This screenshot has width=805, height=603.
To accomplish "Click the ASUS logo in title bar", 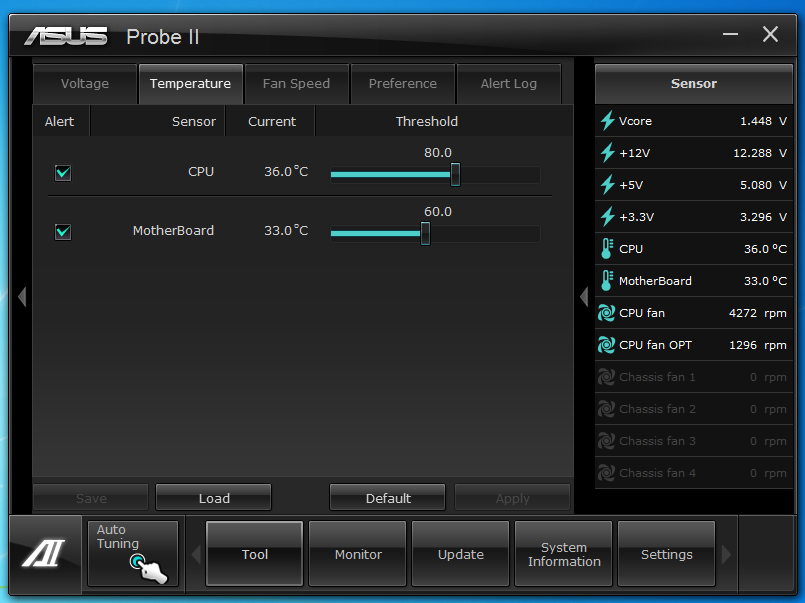I will 66,36.
